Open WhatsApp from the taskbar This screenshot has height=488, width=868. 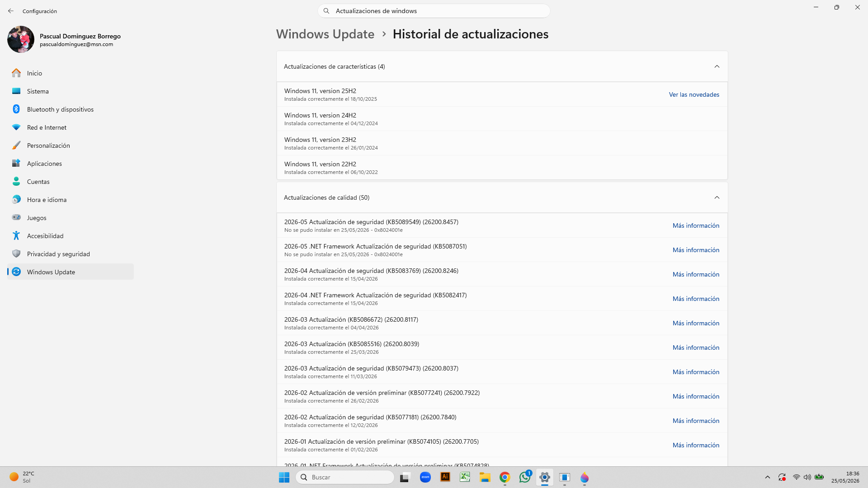click(x=525, y=477)
